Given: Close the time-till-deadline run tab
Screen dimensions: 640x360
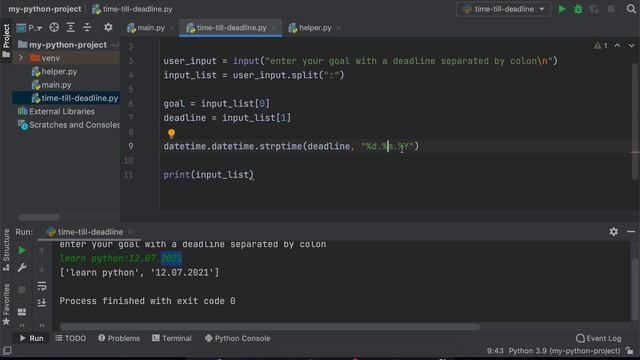Looking at the screenshot, I should tap(131, 232).
